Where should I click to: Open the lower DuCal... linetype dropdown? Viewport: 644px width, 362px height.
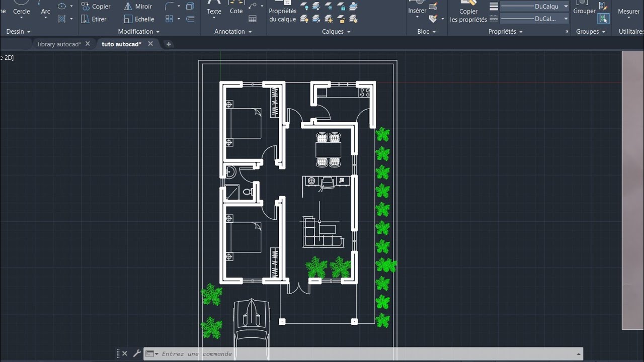(x=566, y=19)
